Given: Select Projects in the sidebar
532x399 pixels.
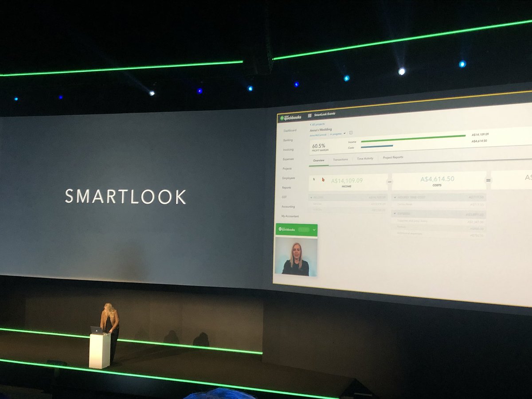Looking at the screenshot, I should point(287,168).
